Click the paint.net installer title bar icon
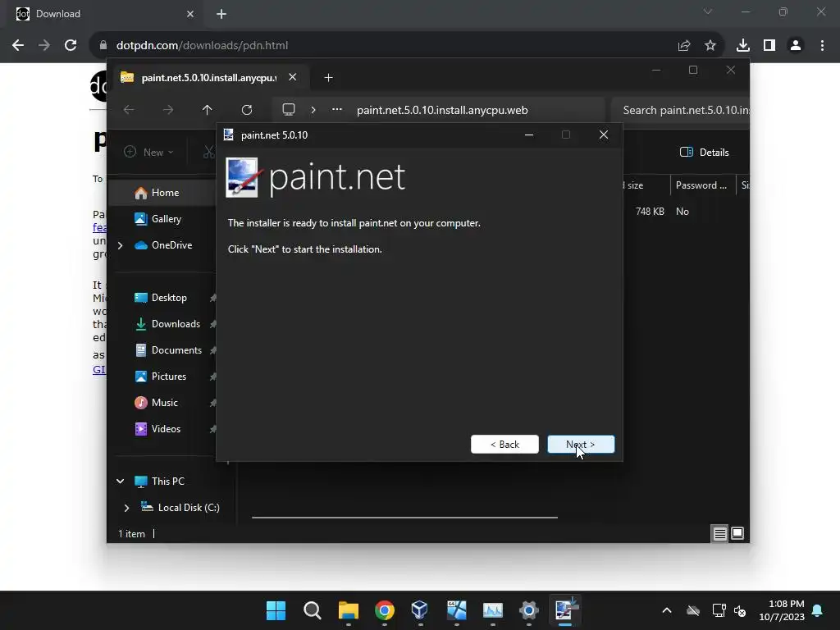 (x=229, y=135)
